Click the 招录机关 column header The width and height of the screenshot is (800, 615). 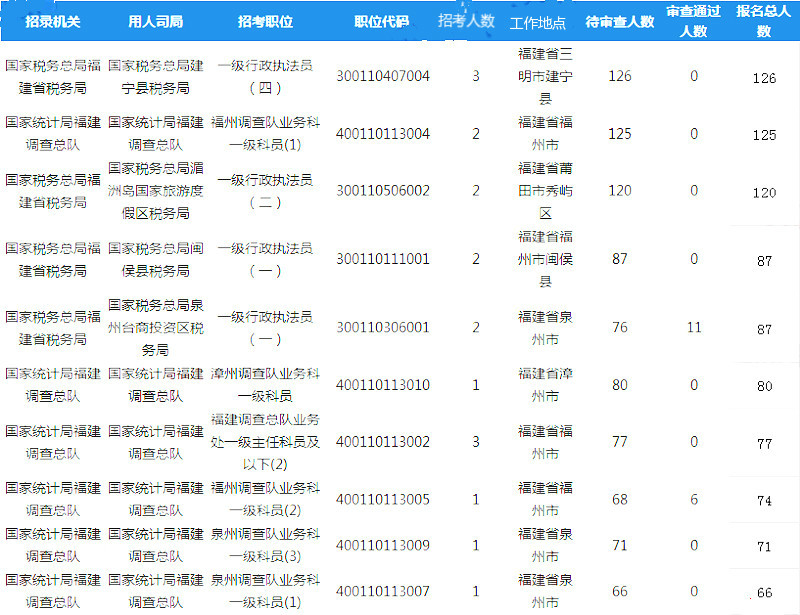pyautogui.click(x=53, y=21)
